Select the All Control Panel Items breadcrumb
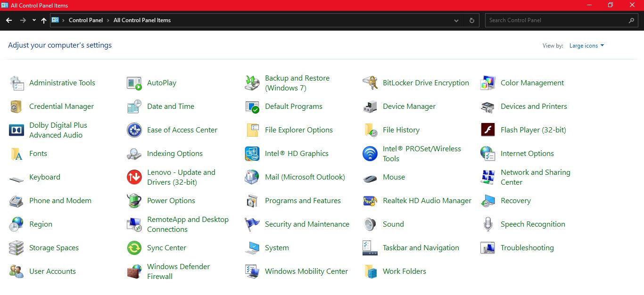Image resolution: width=644 pixels, height=295 pixels. (142, 20)
